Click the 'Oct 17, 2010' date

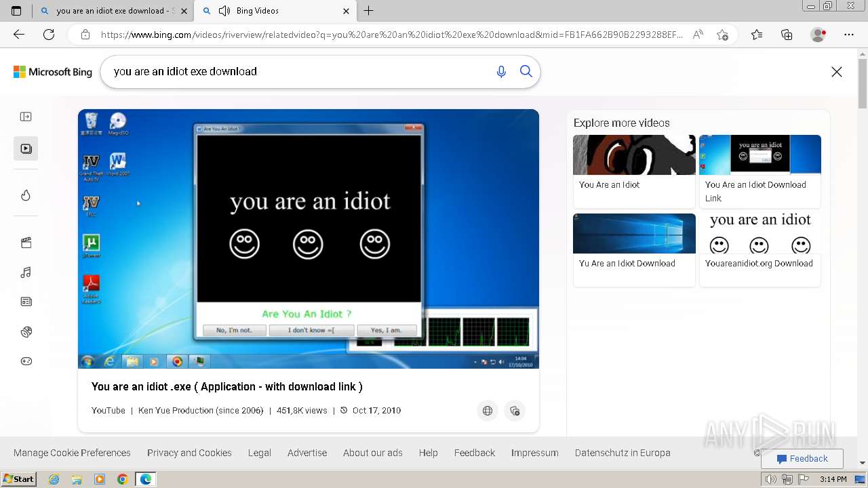(x=376, y=411)
